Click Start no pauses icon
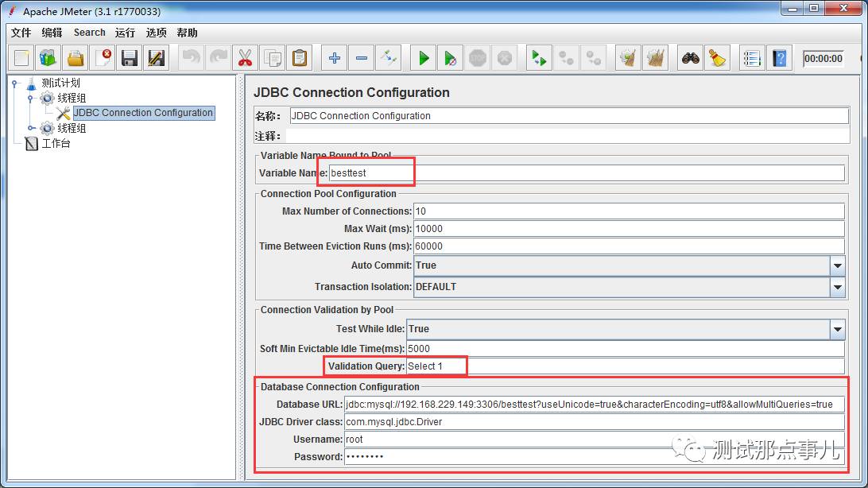868x488 pixels. (x=451, y=58)
